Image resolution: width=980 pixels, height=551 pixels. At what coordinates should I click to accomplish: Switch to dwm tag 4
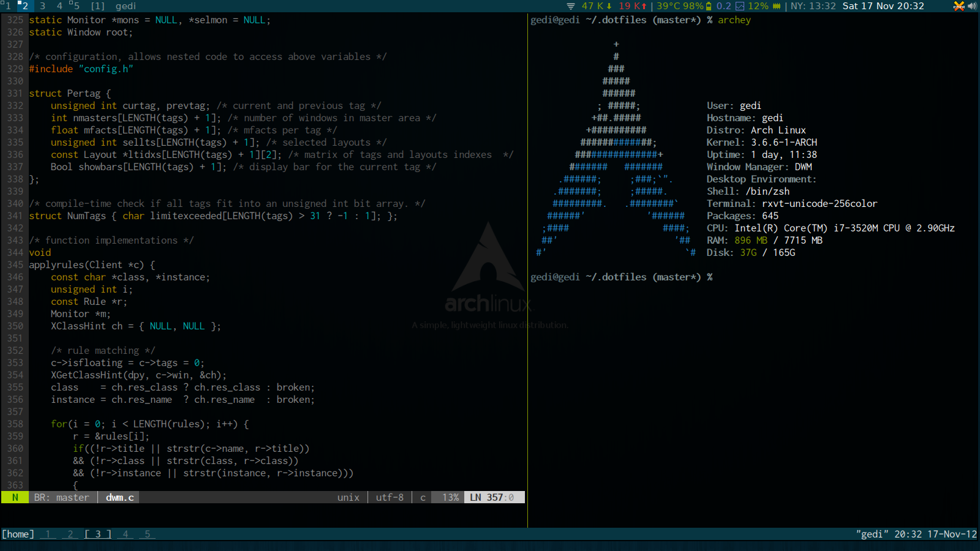[59, 6]
